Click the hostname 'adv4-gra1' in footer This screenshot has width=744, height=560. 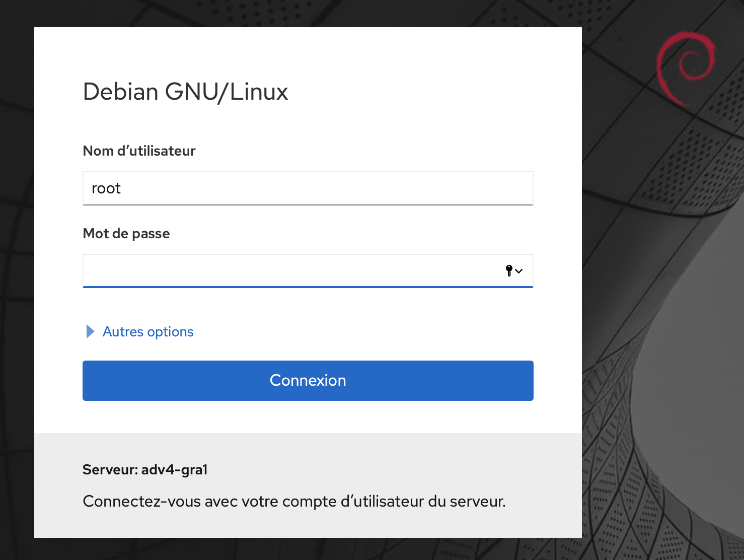pyautogui.click(x=175, y=470)
